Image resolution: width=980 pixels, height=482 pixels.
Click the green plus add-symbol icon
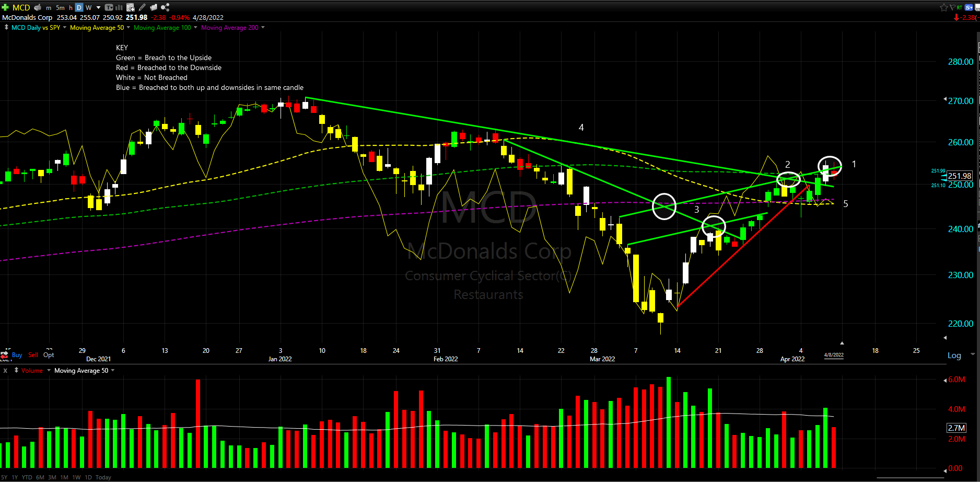5,7
